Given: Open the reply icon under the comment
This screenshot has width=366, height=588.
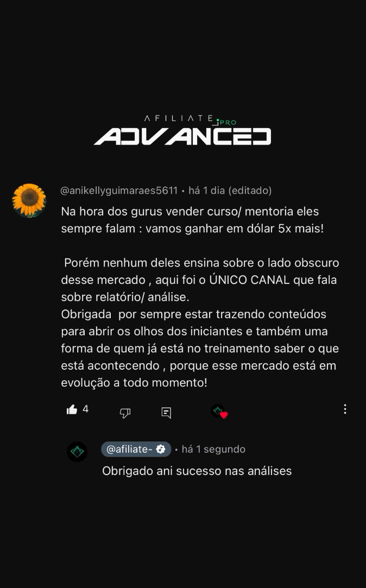Looking at the screenshot, I should click(x=166, y=413).
